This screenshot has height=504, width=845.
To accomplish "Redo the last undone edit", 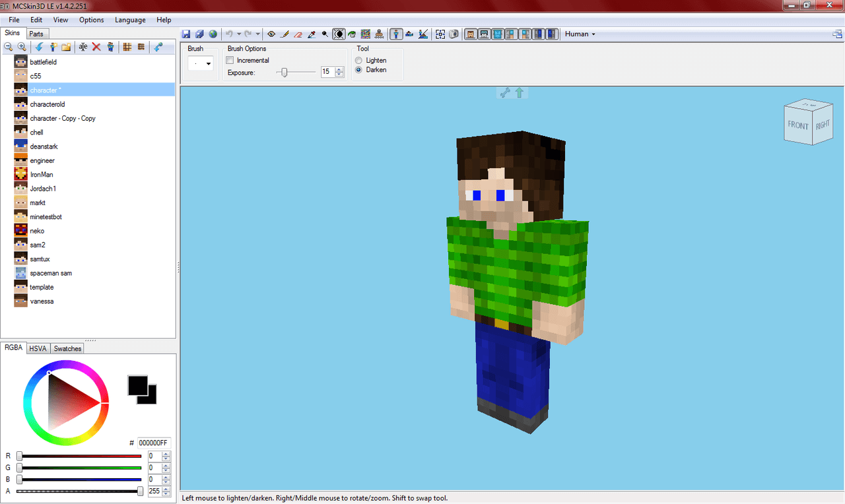I will (248, 34).
